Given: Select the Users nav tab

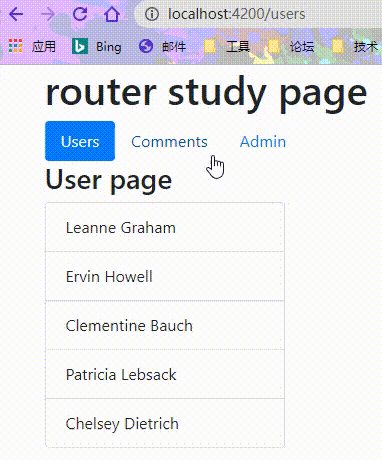Looking at the screenshot, I should point(80,141).
